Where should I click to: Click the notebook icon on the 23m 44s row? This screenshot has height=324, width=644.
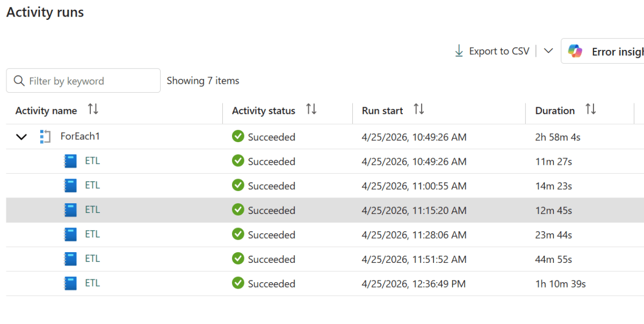click(x=70, y=234)
